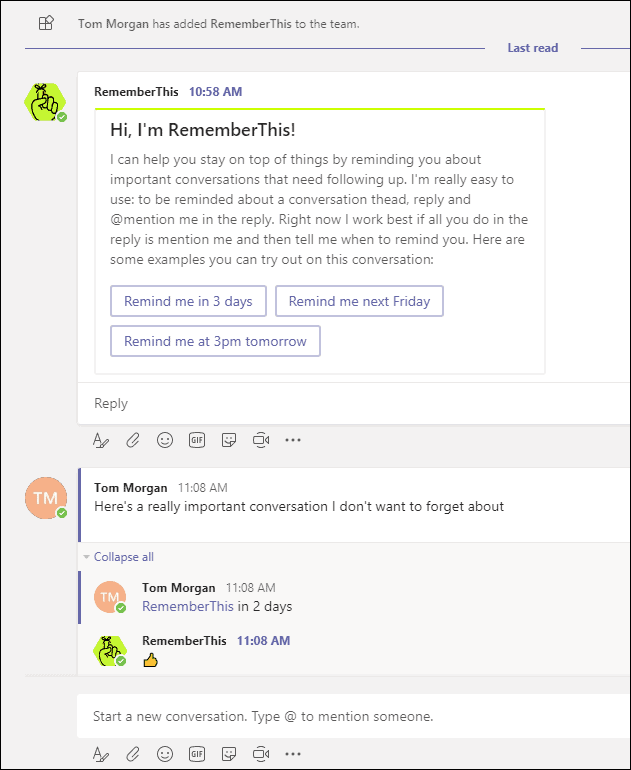The height and width of the screenshot is (770, 631).
Task: Open RememberThis mention link in Tom's reply
Action: 188,606
